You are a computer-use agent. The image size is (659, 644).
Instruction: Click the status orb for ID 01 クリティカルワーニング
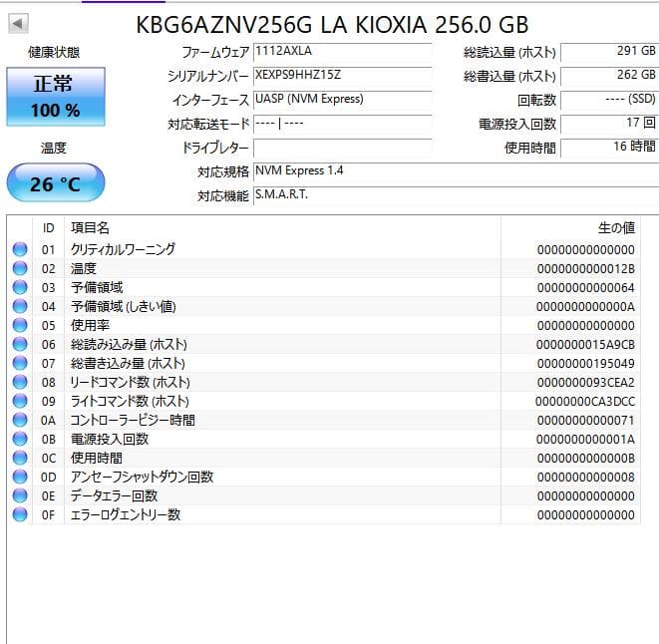click(x=20, y=249)
